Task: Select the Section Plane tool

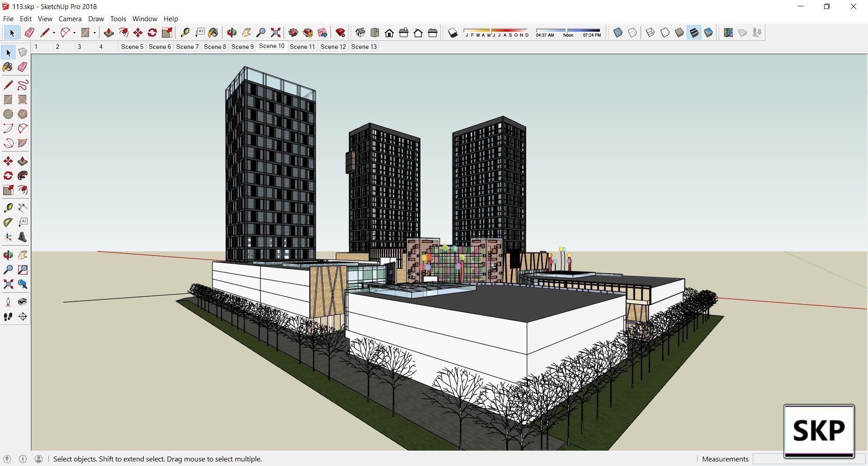Action: click(23, 317)
